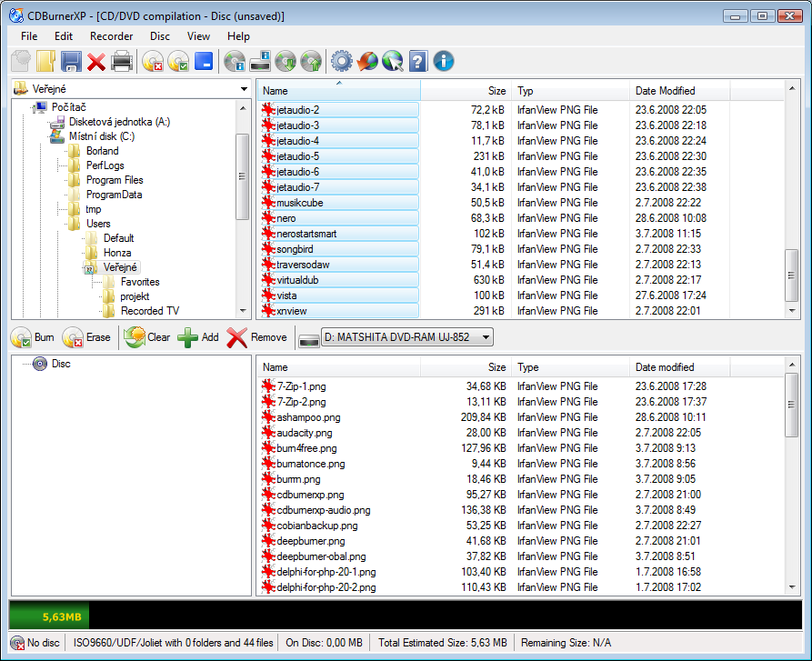Select the musikcube file row

click(340, 203)
